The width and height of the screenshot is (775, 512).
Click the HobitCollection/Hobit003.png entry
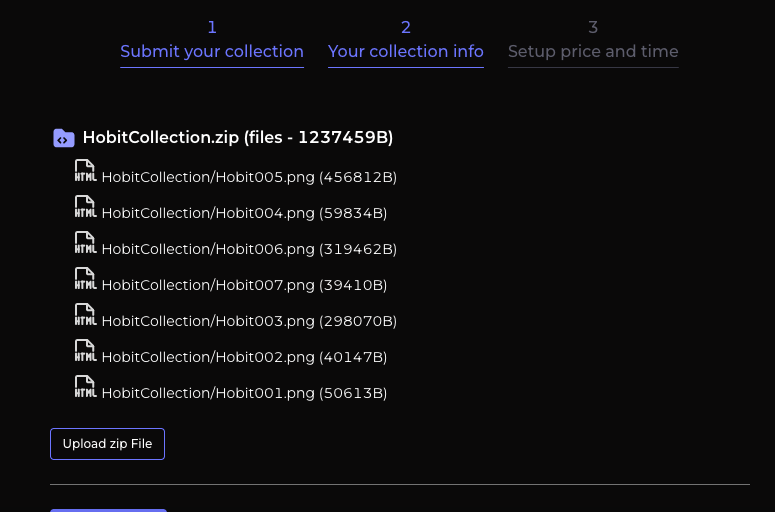tap(249, 322)
